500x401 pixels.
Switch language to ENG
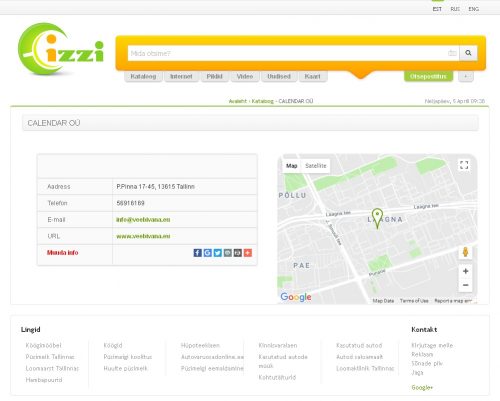click(x=473, y=9)
